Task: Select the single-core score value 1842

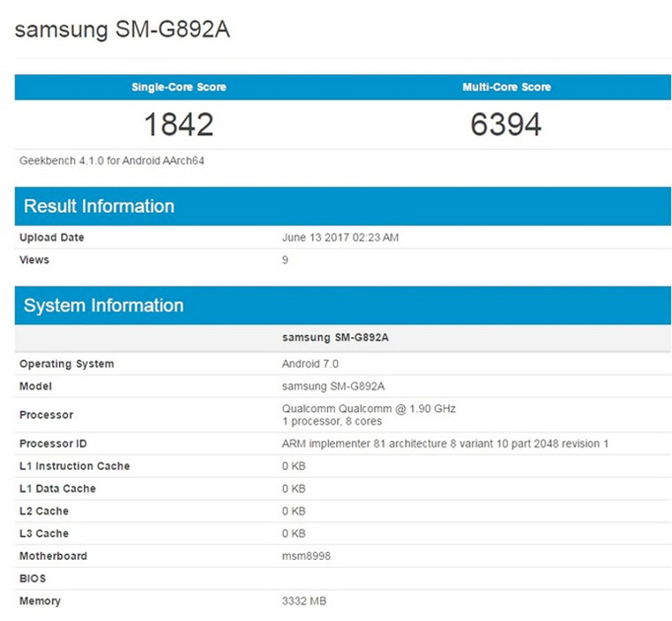Action: pyautogui.click(x=179, y=124)
